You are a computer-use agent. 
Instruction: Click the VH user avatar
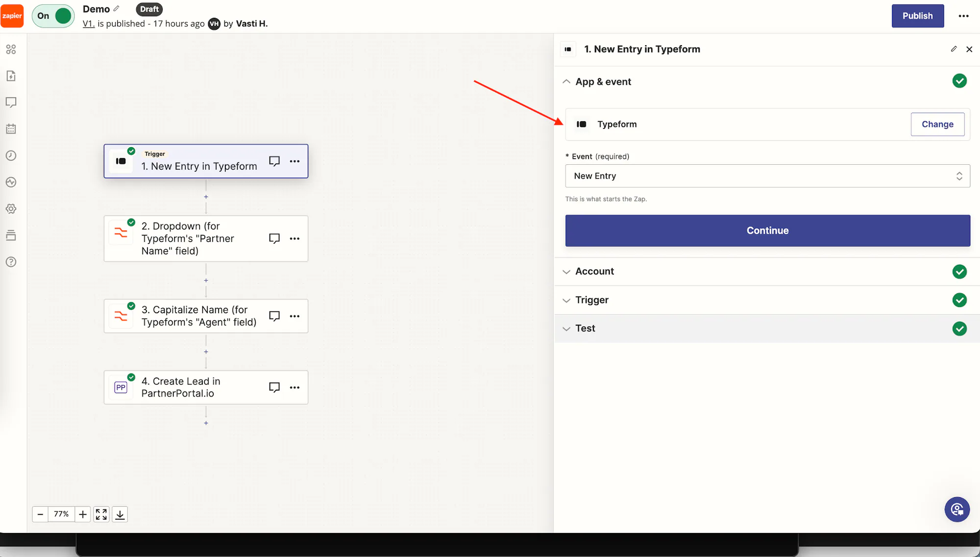pyautogui.click(x=214, y=24)
